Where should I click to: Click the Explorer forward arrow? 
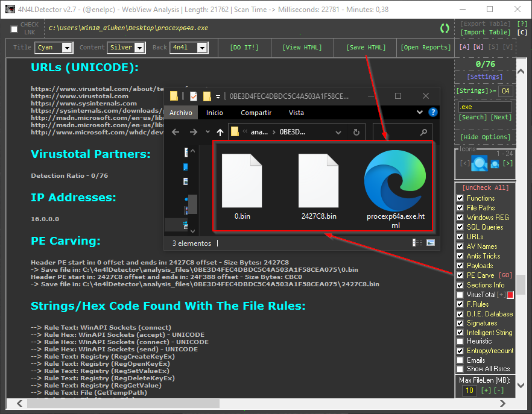pos(194,132)
